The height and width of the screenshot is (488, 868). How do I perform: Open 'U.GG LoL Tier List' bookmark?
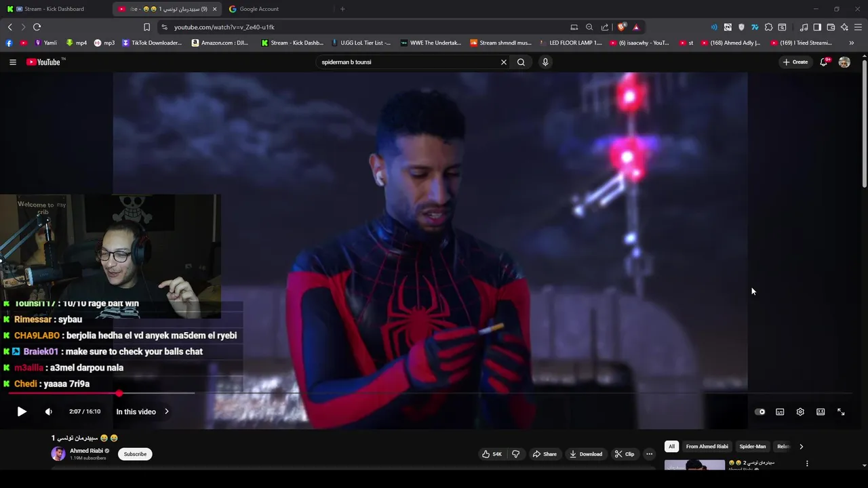coord(361,43)
